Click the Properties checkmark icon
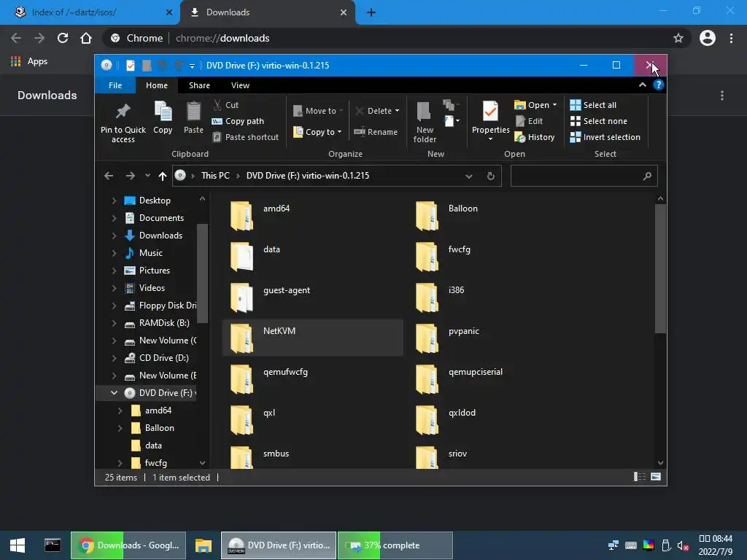 pos(490,112)
